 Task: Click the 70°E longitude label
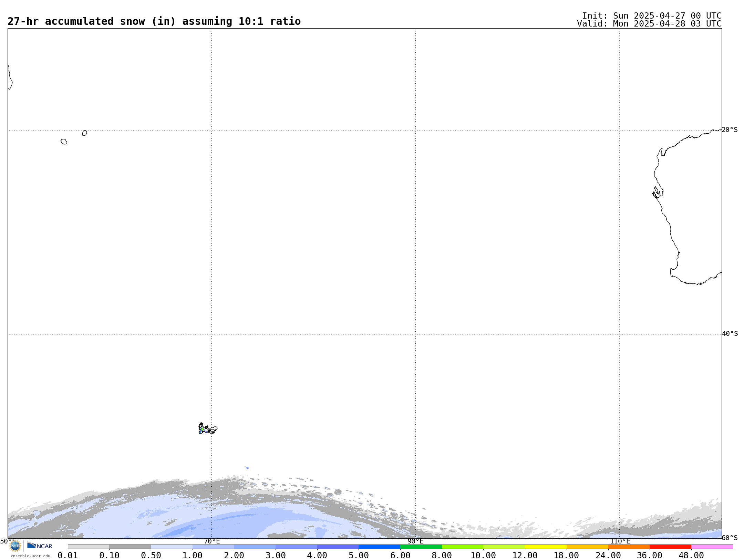212,541
